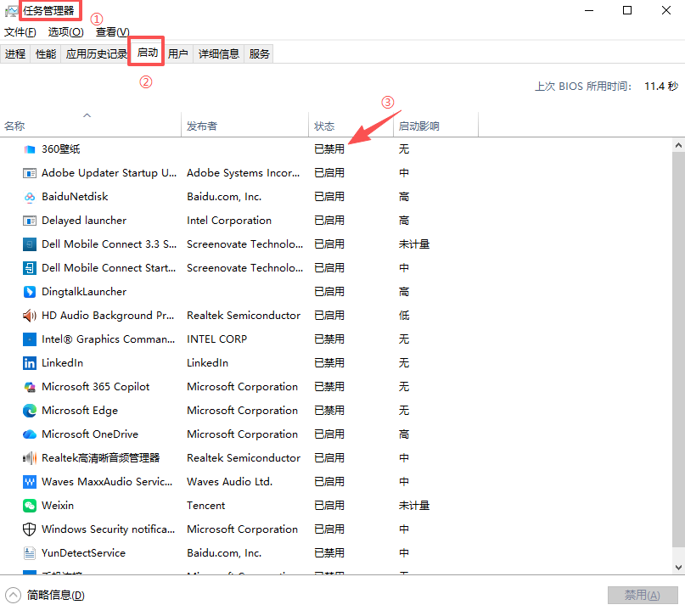Minimize the Task Manager window
Viewport: 685px width, 616px height.
click(589, 10)
